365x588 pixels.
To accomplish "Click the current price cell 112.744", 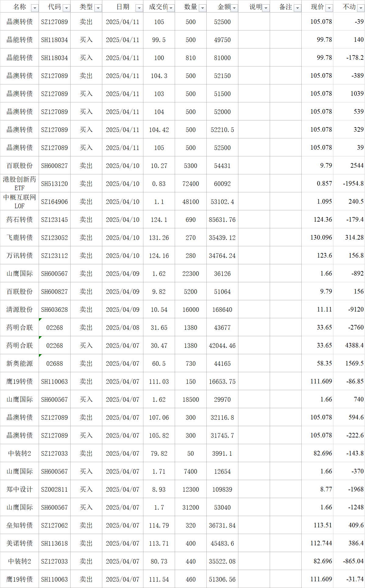I will 317,543.
